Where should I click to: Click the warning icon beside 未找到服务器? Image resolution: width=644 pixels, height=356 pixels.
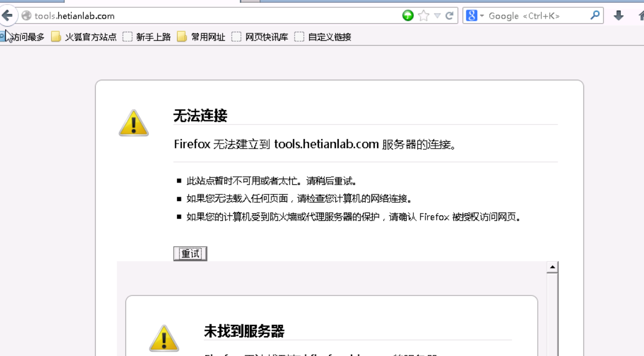(x=164, y=338)
